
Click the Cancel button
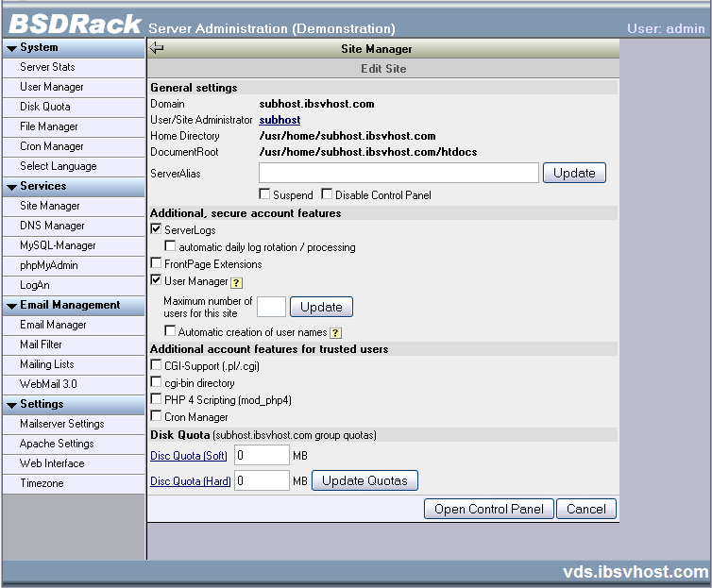[585, 509]
